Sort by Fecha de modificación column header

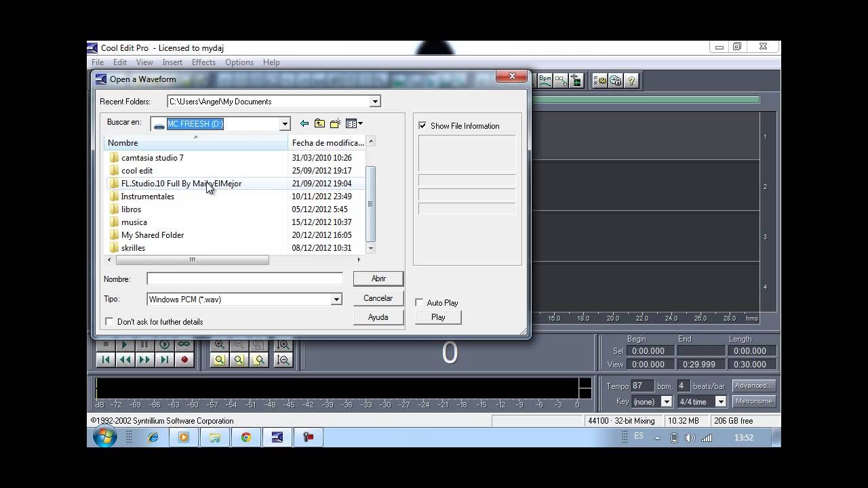(x=327, y=143)
